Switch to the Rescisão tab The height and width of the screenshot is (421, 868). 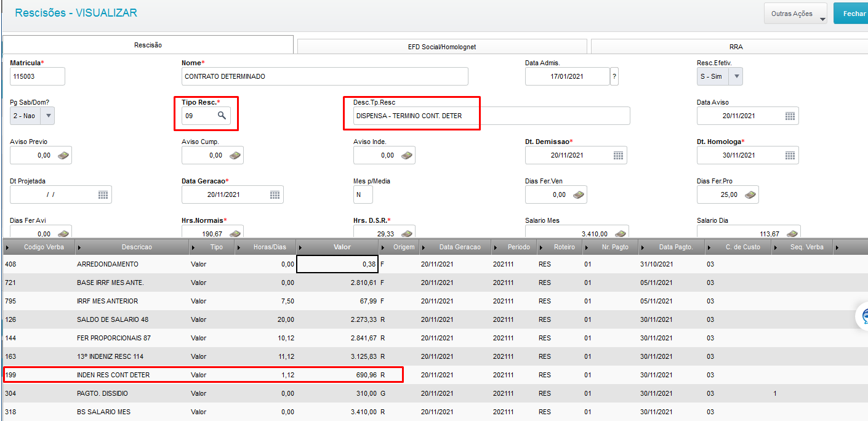click(x=148, y=45)
